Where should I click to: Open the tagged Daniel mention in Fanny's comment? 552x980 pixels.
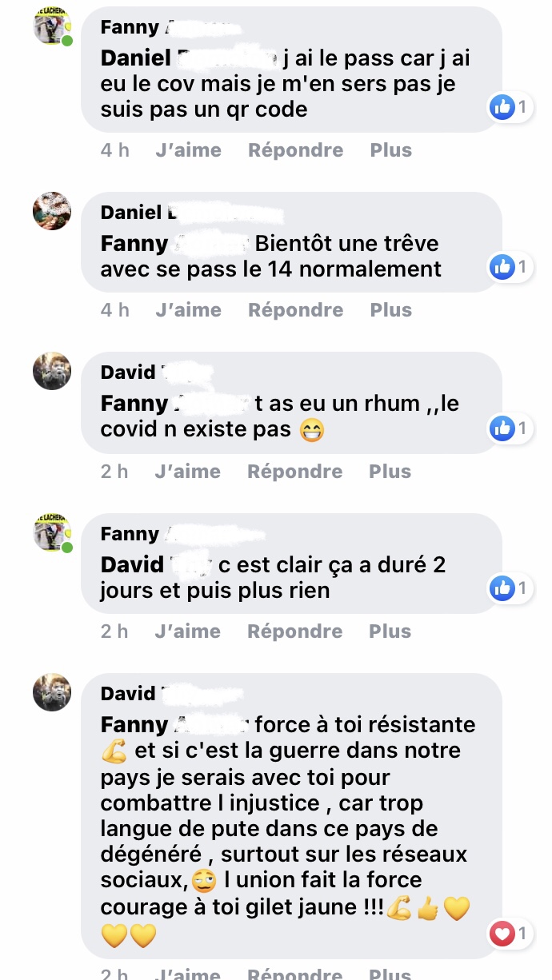pyautogui.click(x=190, y=58)
